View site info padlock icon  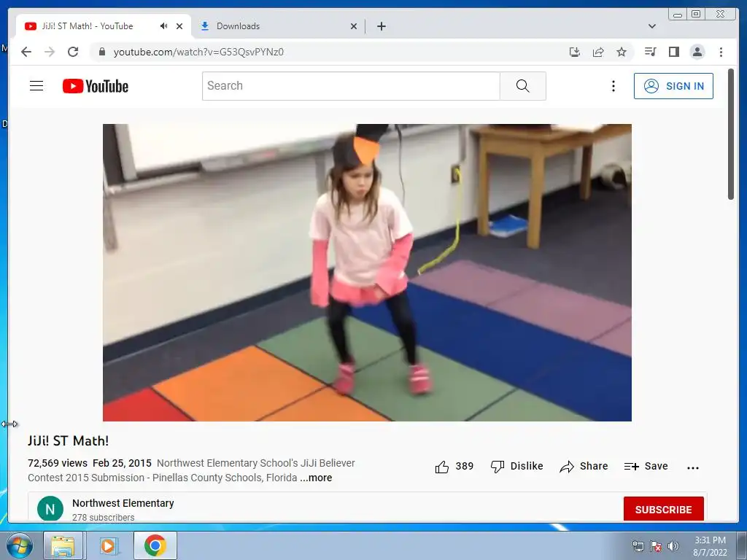(x=101, y=52)
